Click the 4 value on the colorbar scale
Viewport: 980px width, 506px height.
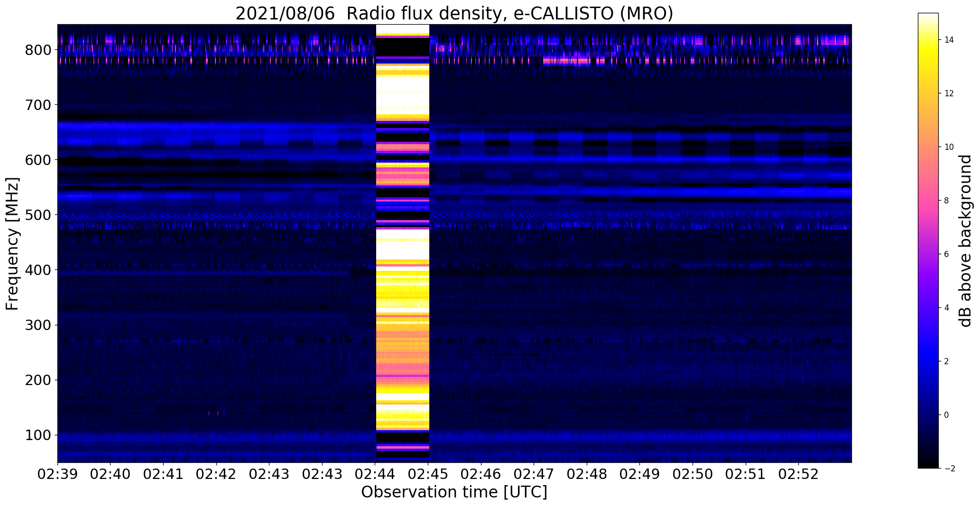click(x=947, y=308)
